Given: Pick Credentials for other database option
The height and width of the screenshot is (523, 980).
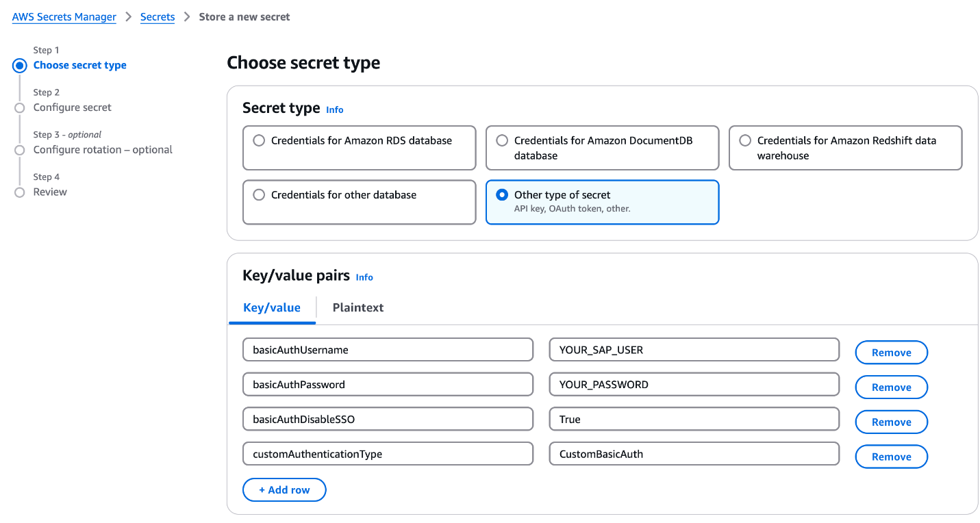Looking at the screenshot, I should pyautogui.click(x=259, y=195).
